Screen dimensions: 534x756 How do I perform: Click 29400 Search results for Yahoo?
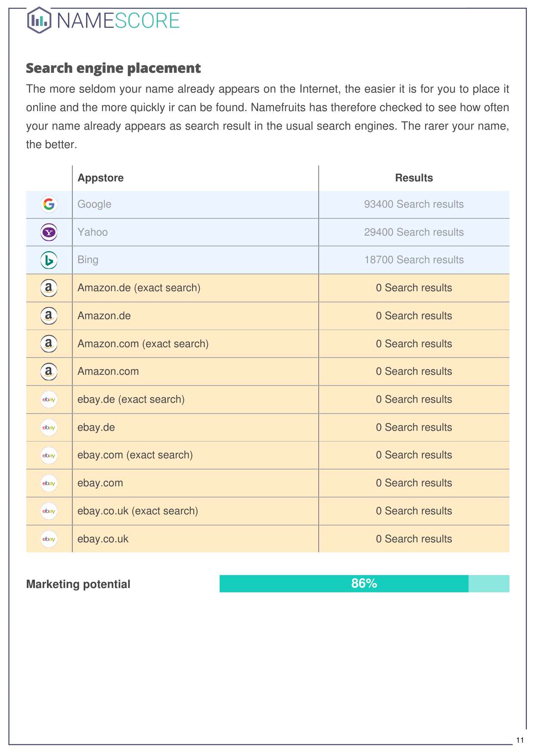[x=414, y=232]
